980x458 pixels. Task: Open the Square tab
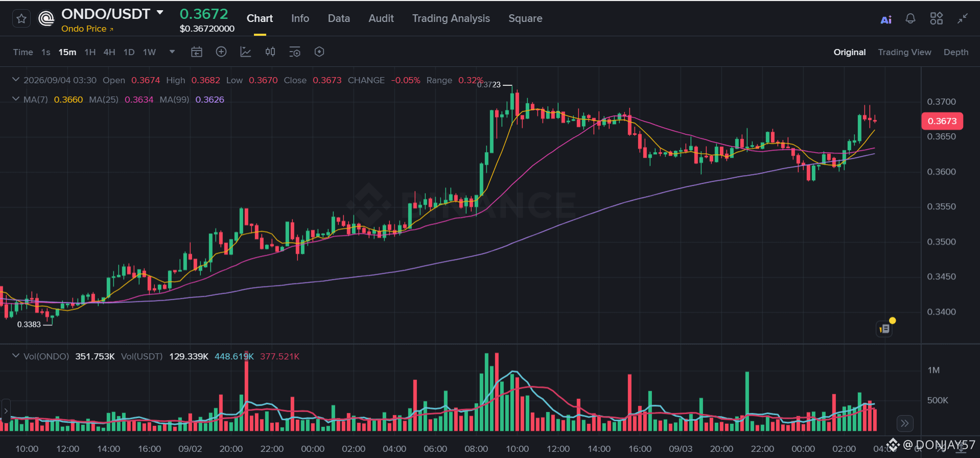525,18
